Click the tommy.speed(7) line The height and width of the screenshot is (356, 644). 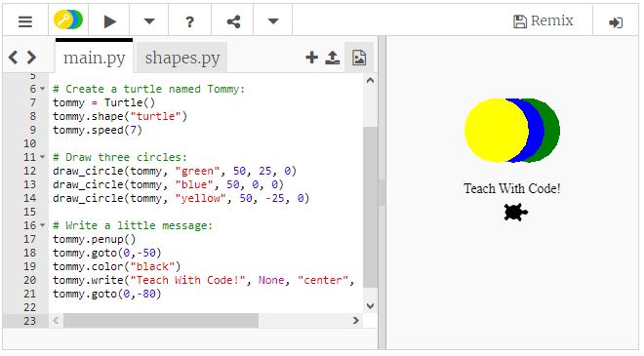click(x=98, y=130)
